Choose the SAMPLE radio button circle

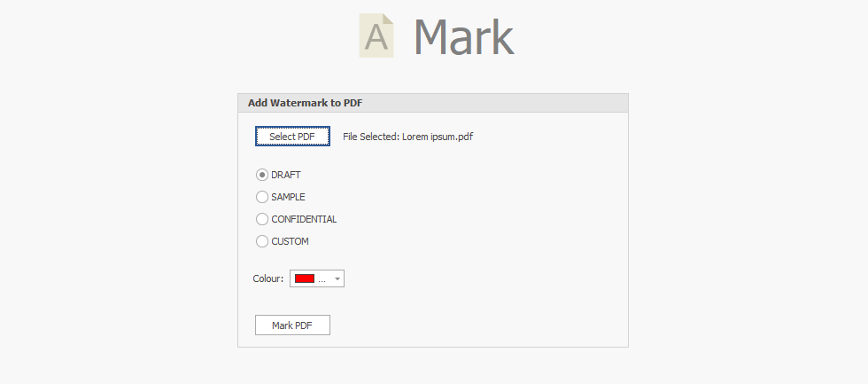[x=262, y=197]
